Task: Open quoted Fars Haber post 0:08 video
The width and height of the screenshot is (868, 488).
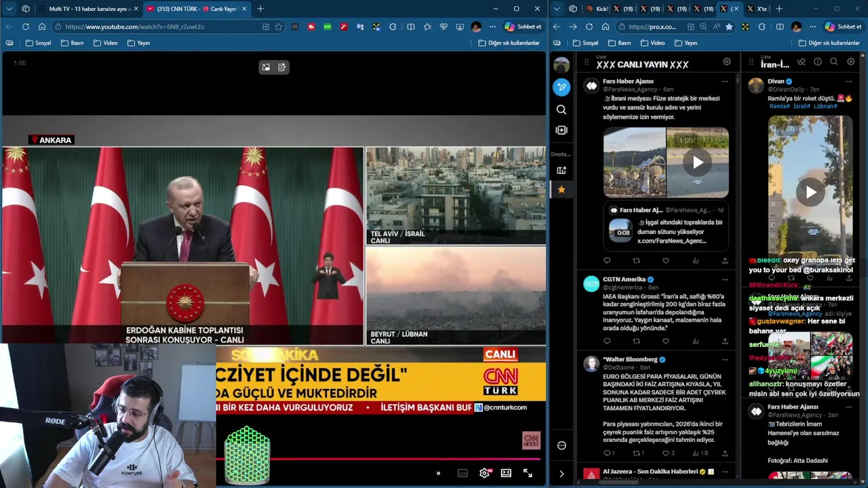Action: (620, 231)
